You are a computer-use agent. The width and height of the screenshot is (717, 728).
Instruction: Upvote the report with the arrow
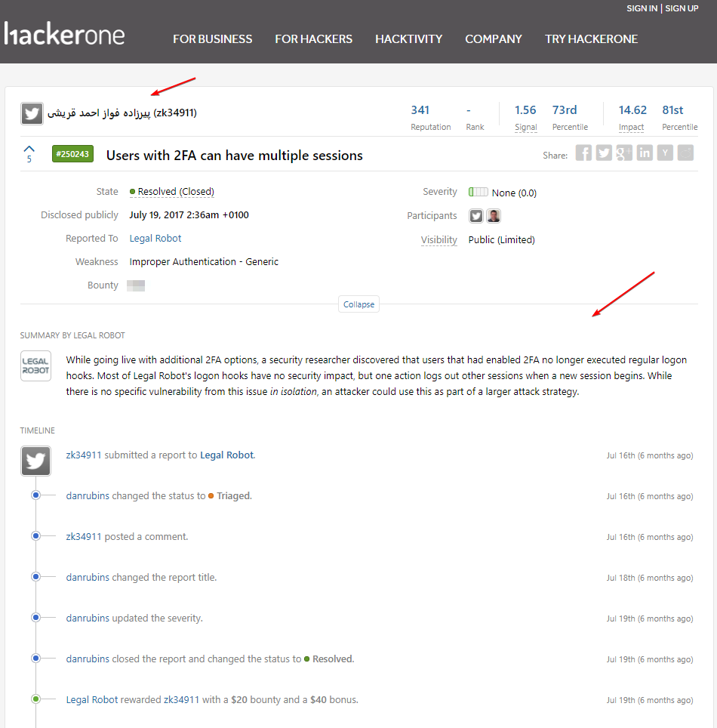(x=29, y=149)
